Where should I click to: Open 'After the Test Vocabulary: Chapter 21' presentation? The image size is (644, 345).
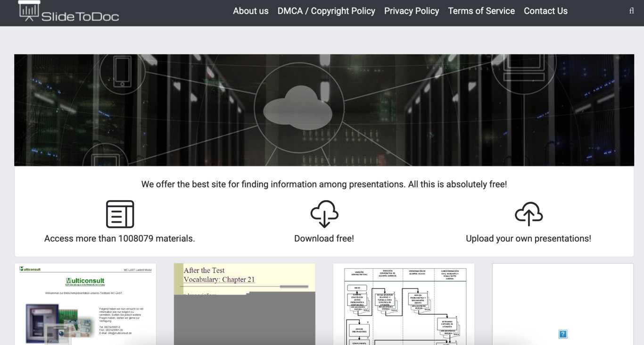pyautogui.click(x=245, y=304)
